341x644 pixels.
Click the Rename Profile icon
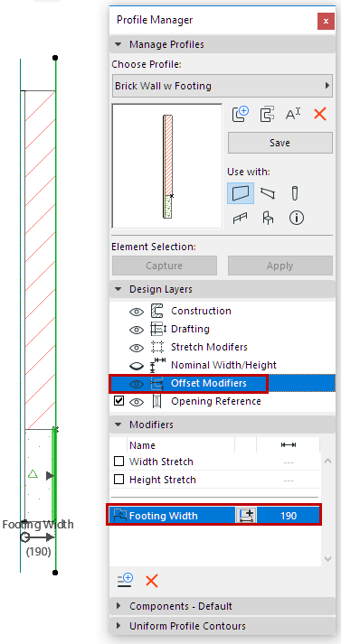click(293, 114)
